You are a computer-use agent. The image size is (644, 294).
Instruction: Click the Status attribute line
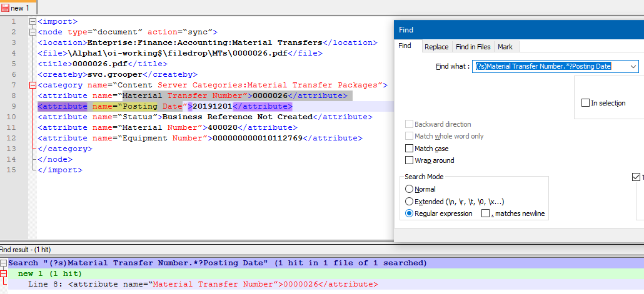(x=205, y=117)
